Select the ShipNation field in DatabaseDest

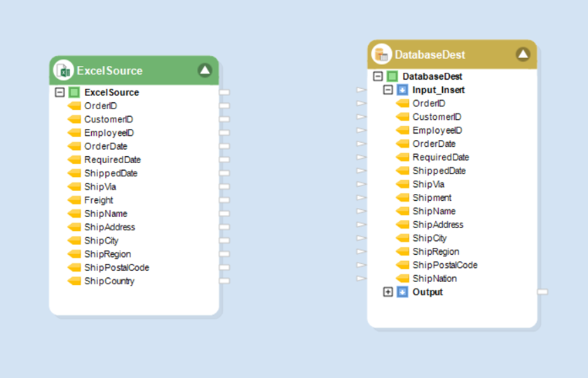click(435, 279)
